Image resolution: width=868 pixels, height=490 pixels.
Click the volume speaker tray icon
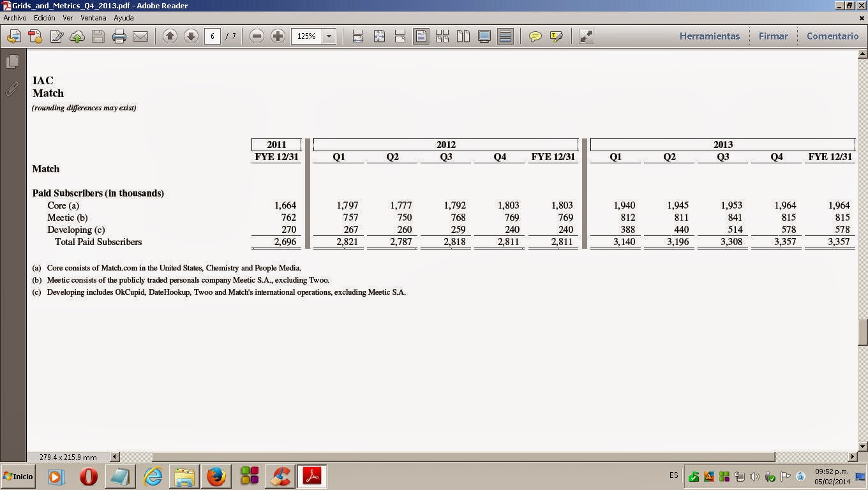[754, 477]
